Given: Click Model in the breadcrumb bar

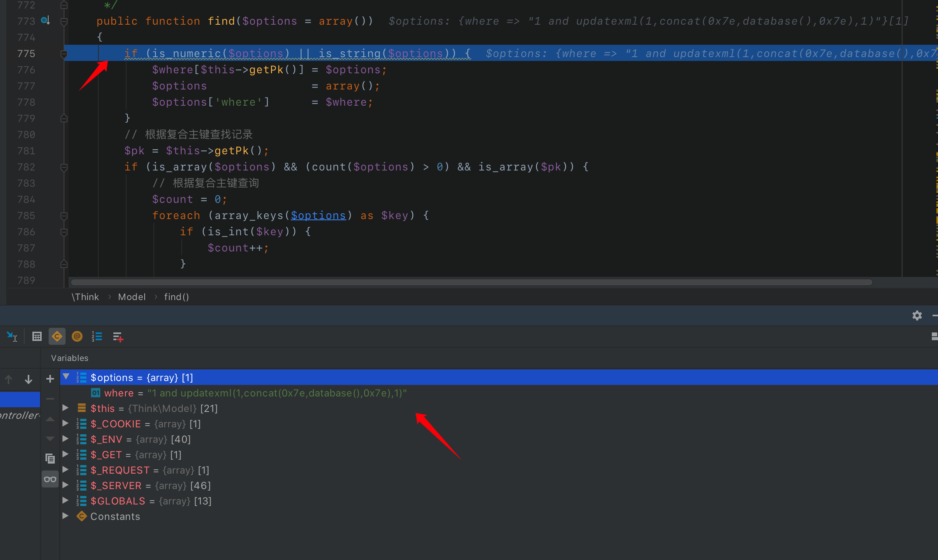Looking at the screenshot, I should pos(132,297).
